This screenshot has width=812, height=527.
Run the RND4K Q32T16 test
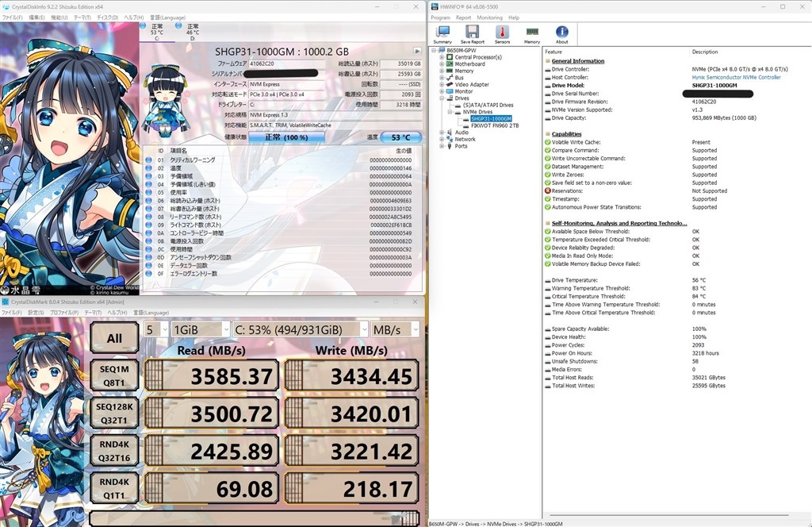(x=114, y=451)
